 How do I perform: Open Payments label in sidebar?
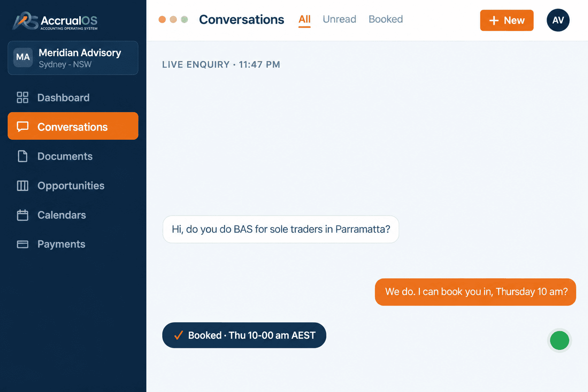(x=61, y=244)
